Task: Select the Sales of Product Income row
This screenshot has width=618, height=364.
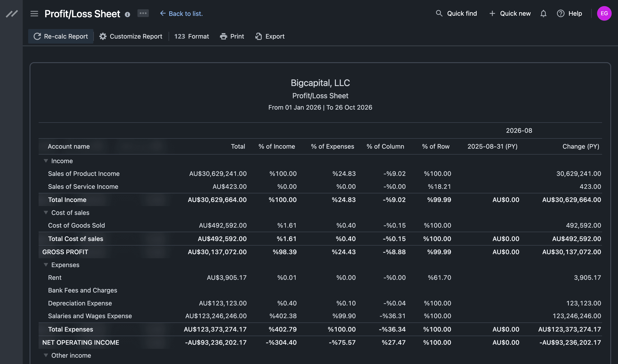Action: click(320, 174)
